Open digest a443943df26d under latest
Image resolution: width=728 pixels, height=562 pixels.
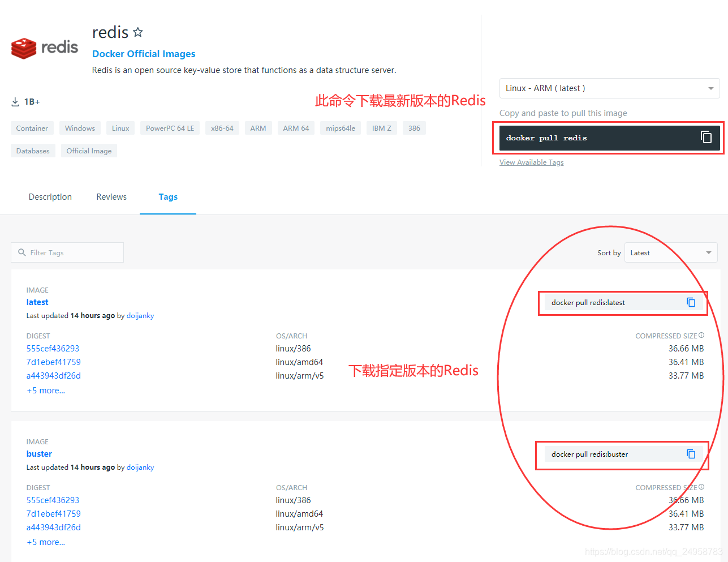tap(53, 376)
